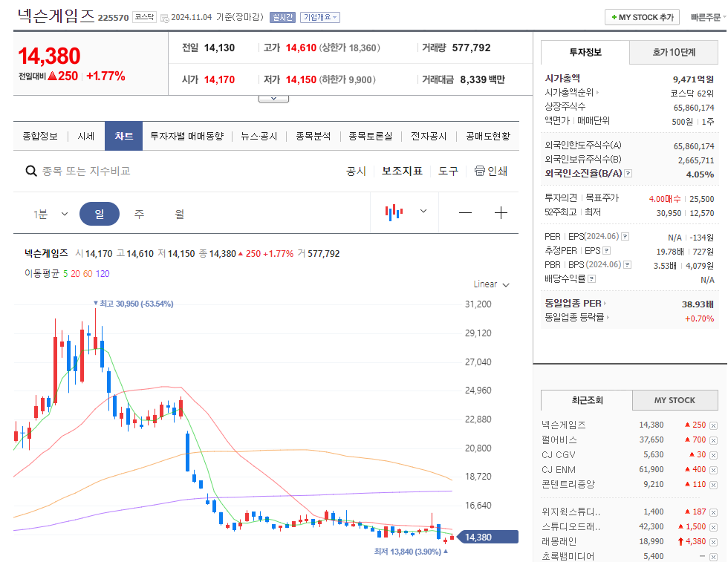Screen dimensions: 728x562
Task: Switch to the MY STOCK tab
Action: (675, 400)
